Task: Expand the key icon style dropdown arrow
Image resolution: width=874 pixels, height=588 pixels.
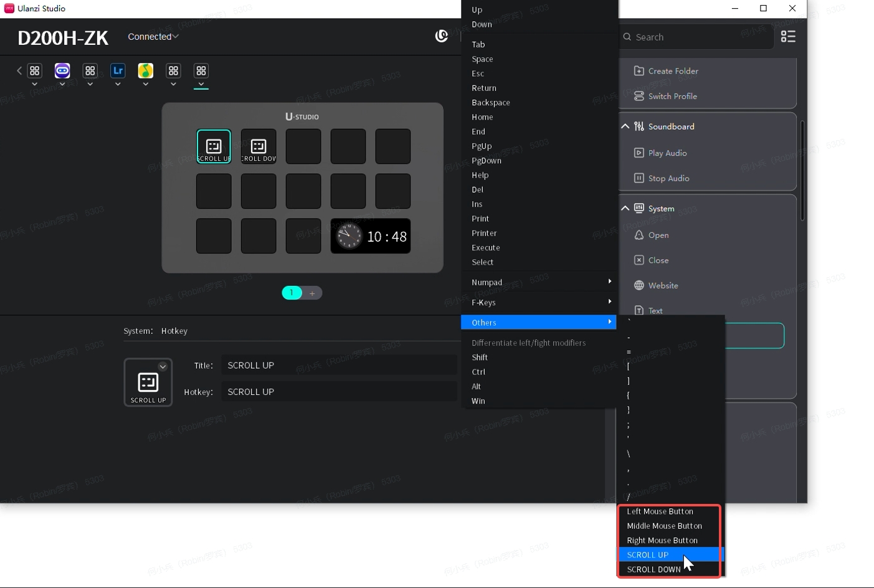Action: tap(163, 367)
